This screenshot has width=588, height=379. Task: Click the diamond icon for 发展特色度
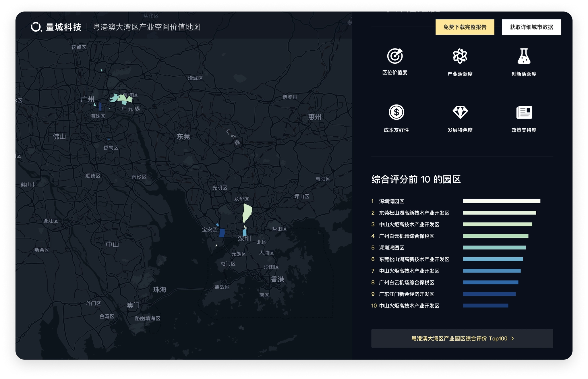point(460,112)
